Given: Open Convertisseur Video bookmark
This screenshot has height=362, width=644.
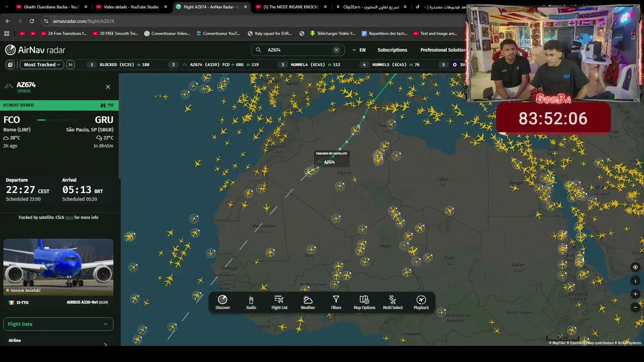Looking at the screenshot, I should (x=167, y=34).
